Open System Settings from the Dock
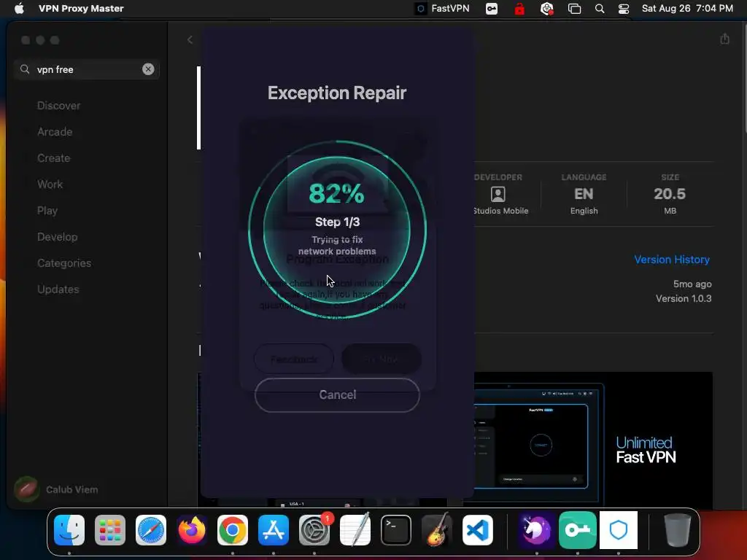The image size is (747, 560). (x=314, y=530)
